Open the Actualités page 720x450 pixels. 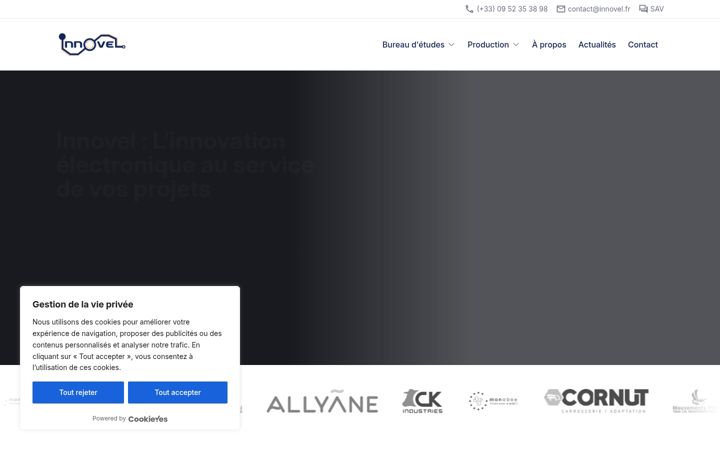pyautogui.click(x=597, y=45)
